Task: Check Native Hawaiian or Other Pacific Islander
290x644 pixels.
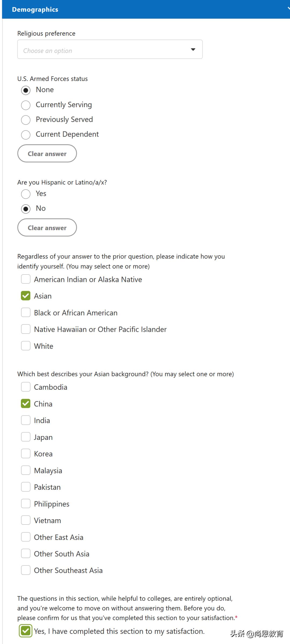Action: pos(26,329)
